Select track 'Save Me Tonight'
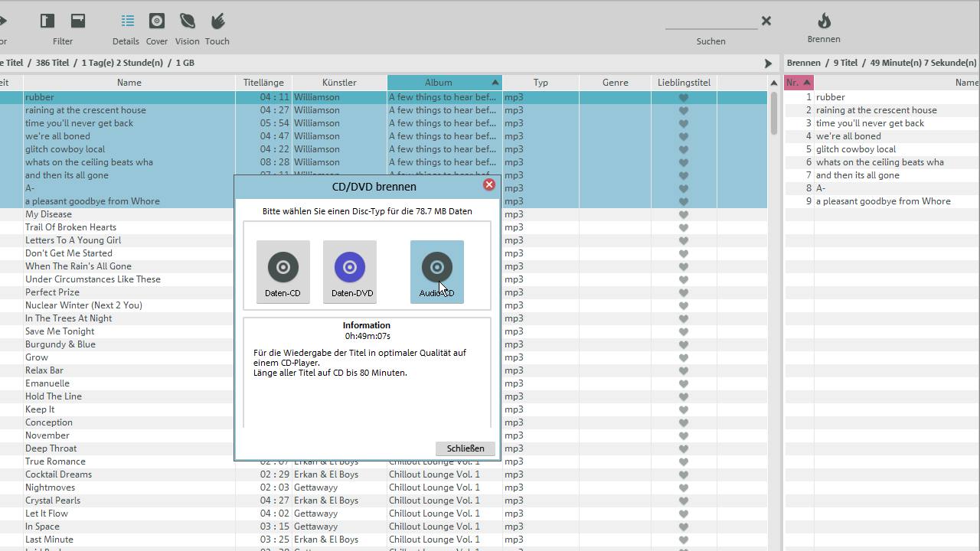This screenshot has height=551, width=980. tap(60, 331)
